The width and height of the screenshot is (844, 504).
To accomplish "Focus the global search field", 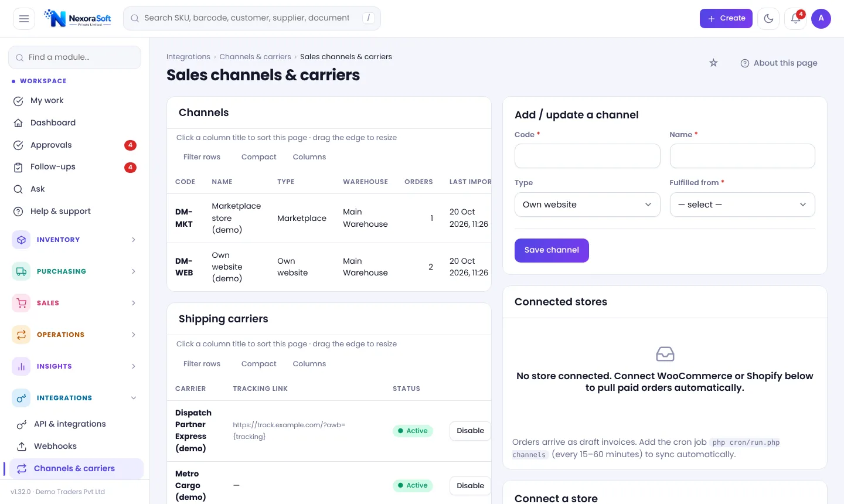I will pos(252,18).
